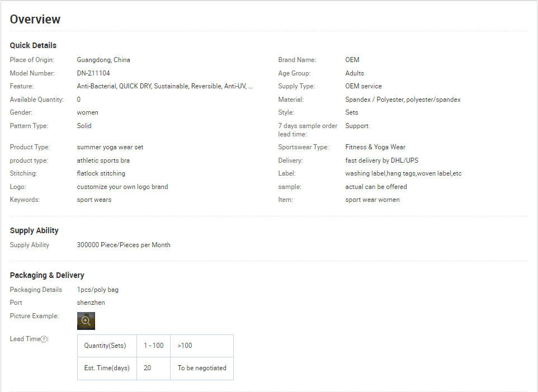This screenshot has width=538, height=392.
Task: Click the '1 - 100' quantity cell
Action: (x=153, y=346)
